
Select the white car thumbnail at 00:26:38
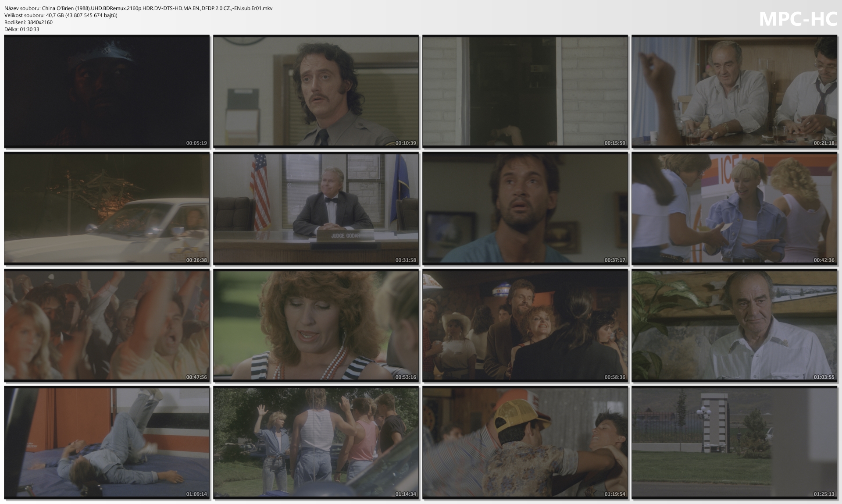tap(107, 208)
